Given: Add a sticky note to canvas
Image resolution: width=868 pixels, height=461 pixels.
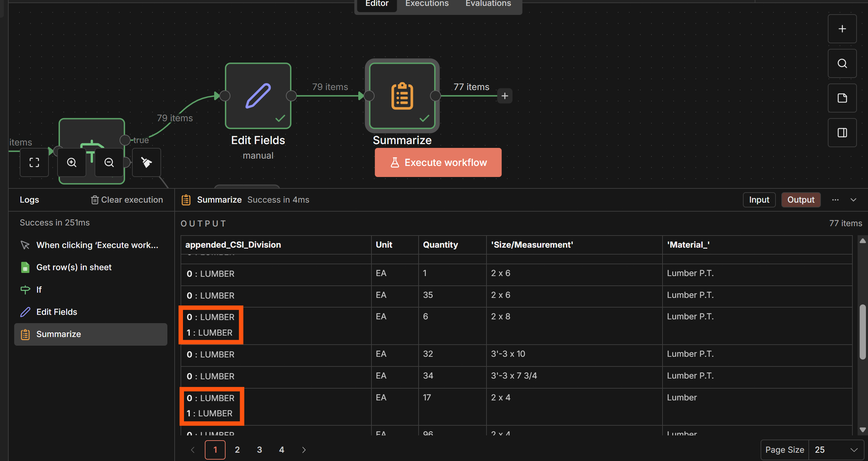Looking at the screenshot, I should click(842, 98).
